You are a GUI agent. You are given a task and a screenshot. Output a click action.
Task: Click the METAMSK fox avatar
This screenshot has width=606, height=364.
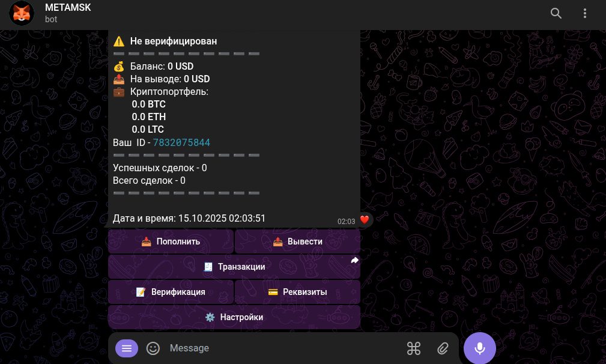21,14
